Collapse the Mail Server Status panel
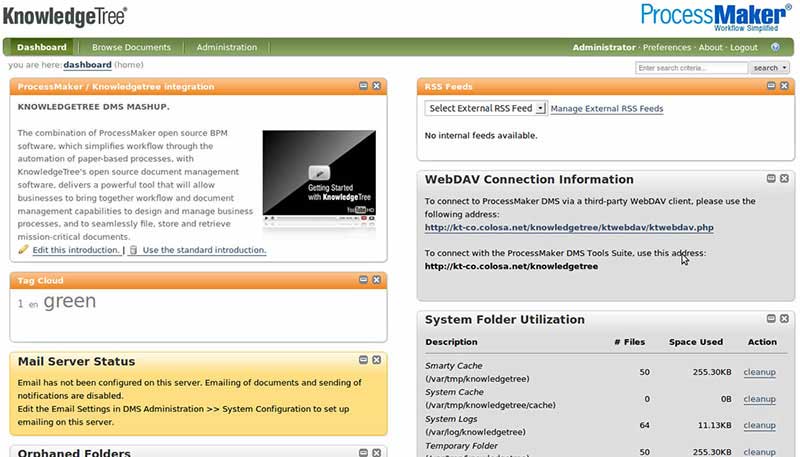 tap(363, 360)
